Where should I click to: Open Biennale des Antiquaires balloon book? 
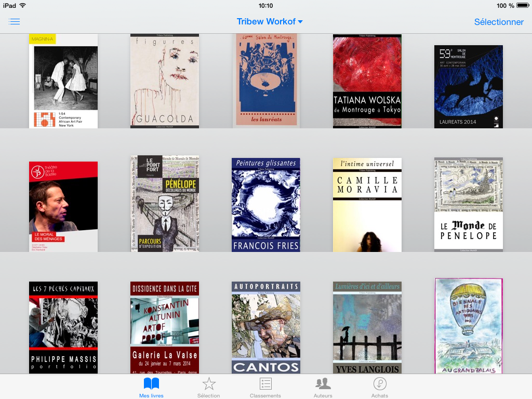point(469,326)
